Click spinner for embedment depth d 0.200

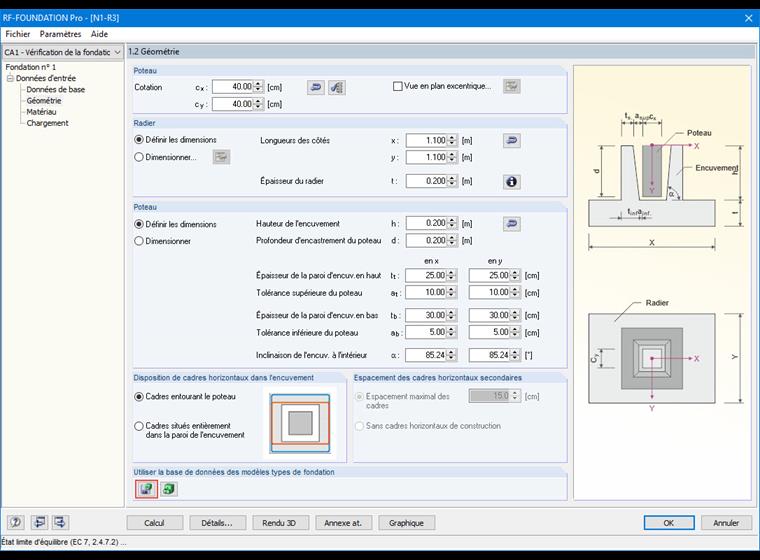(x=452, y=240)
